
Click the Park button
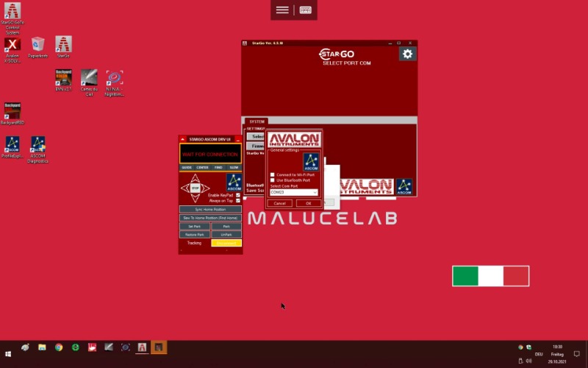tap(226, 227)
